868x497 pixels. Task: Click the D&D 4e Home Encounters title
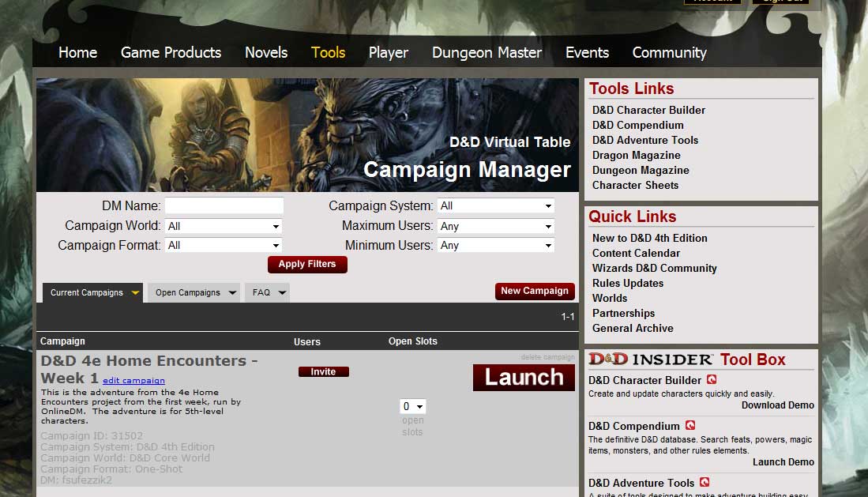tap(149, 369)
